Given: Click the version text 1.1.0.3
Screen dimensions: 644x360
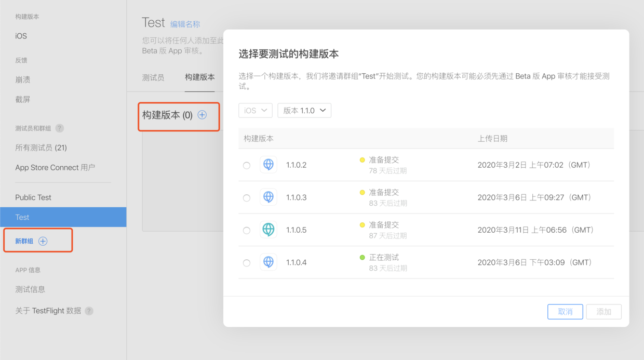Looking at the screenshot, I should point(297,197).
